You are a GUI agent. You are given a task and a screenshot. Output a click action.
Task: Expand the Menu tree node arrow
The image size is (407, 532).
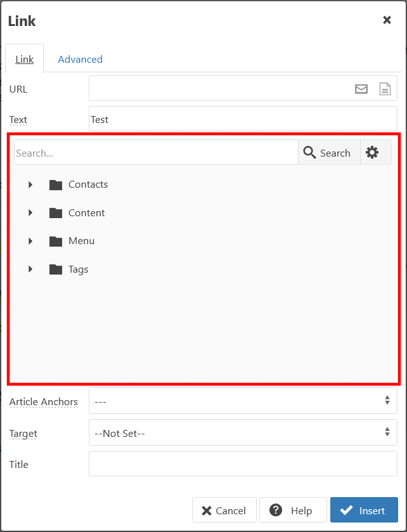pyautogui.click(x=30, y=241)
